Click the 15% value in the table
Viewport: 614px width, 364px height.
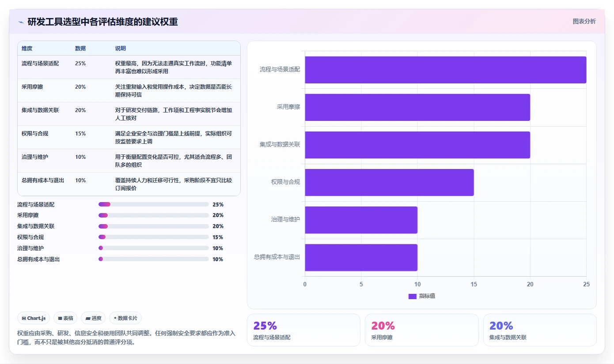80,133
